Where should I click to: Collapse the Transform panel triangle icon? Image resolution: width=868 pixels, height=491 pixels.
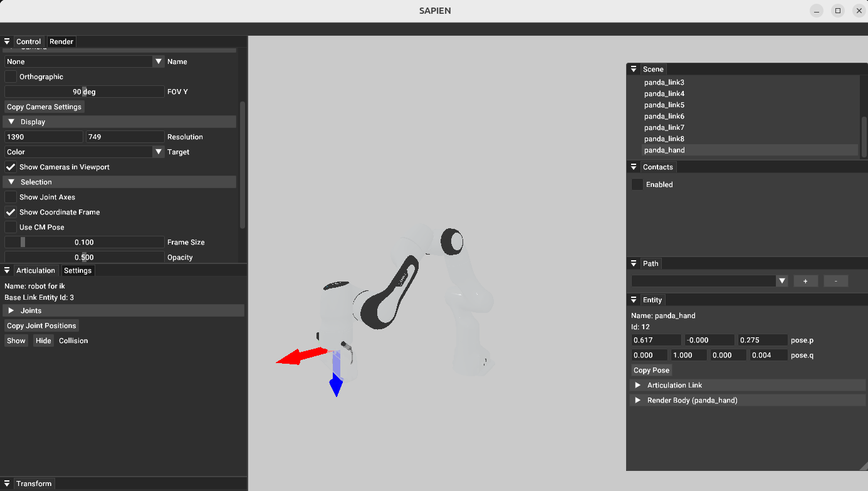pos(7,483)
